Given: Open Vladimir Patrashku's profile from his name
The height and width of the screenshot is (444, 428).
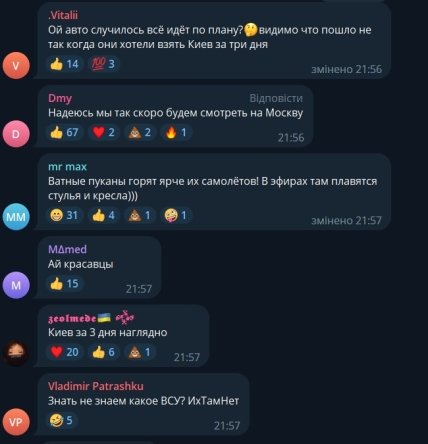Looking at the screenshot, I should click(x=96, y=386).
